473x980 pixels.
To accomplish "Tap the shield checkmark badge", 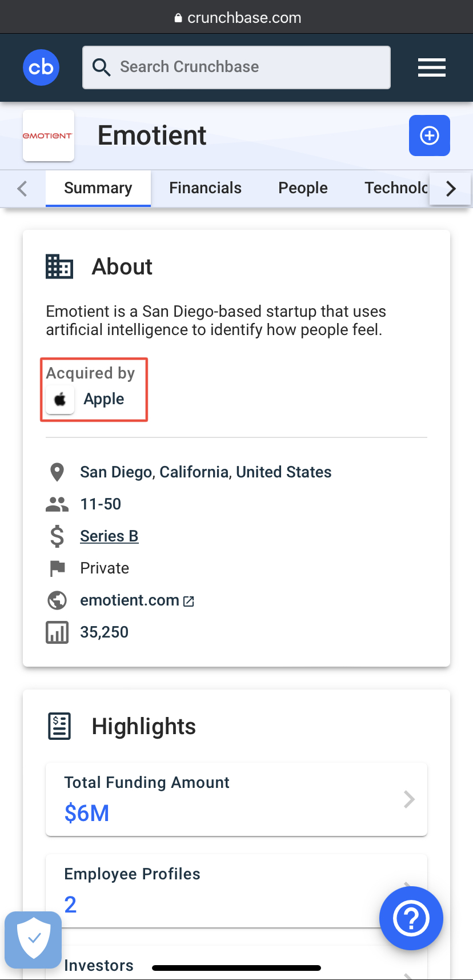I will click(x=34, y=939).
